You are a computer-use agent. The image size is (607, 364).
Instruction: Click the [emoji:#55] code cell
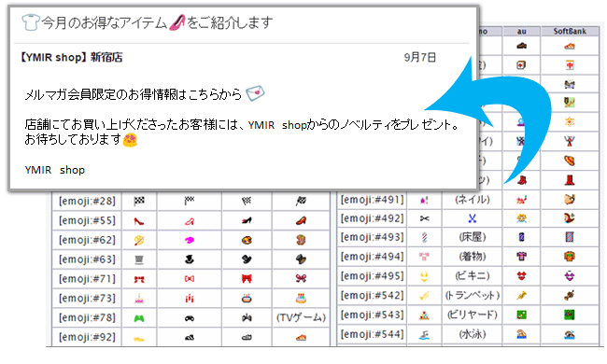tap(87, 220)
